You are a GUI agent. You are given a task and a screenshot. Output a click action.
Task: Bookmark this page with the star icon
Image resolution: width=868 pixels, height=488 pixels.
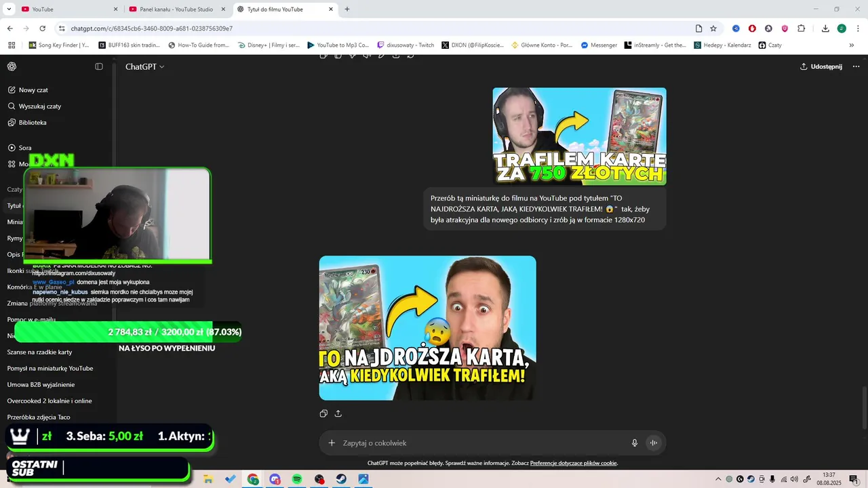(713, 28)
